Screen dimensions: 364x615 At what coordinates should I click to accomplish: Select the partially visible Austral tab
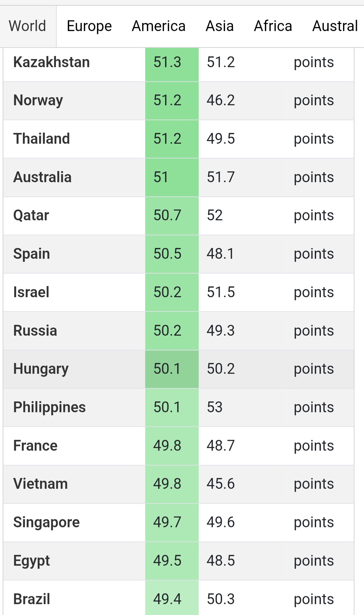pyautogui.click(x=335, y=26)
